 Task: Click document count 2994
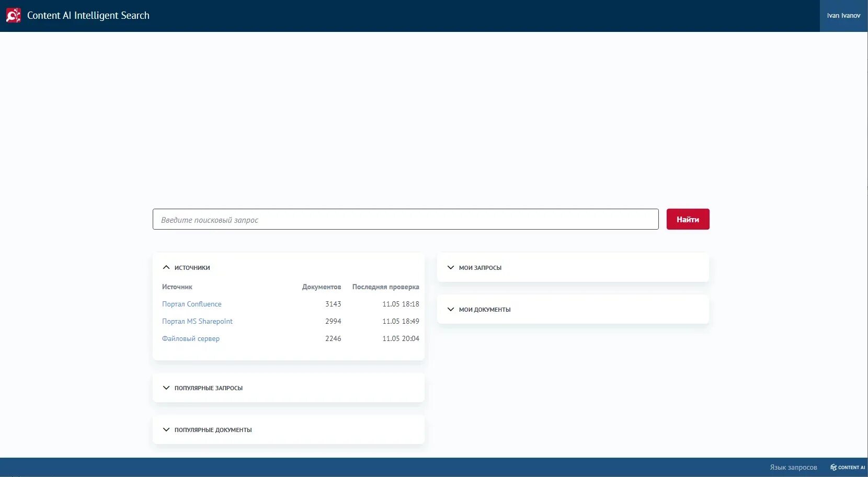[x=333, y=321]
